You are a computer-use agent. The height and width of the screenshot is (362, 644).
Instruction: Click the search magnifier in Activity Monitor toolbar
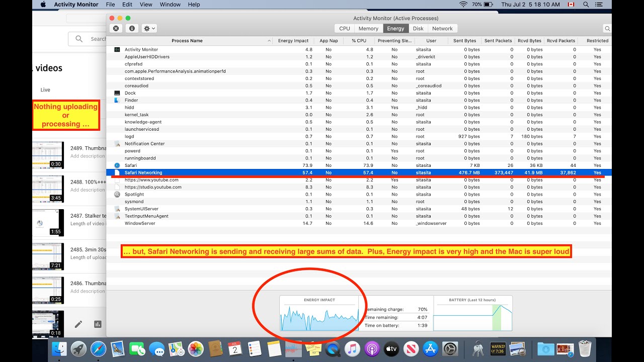607,29
